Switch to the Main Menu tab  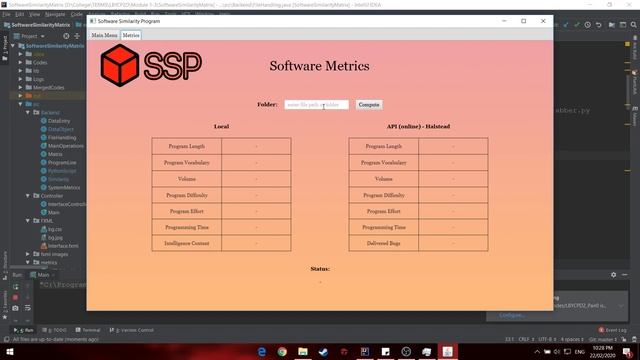(104, 36)
